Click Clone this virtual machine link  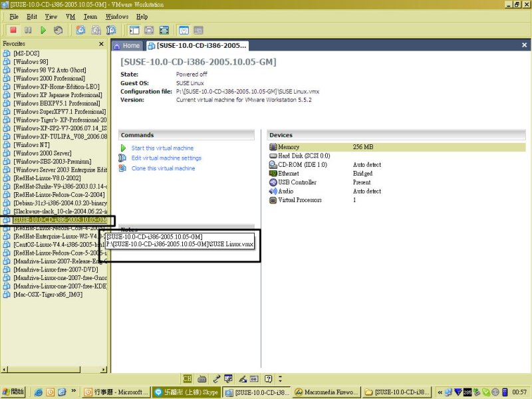click(163, 168)
